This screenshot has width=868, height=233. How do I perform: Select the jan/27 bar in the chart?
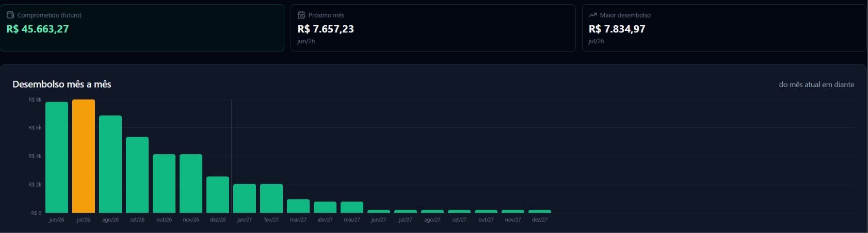[x=245, y=198]
